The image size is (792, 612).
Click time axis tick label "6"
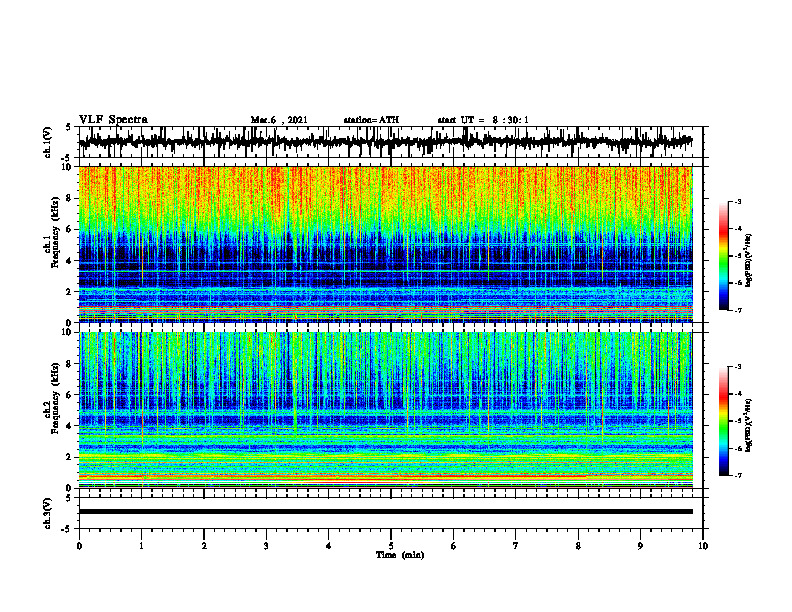click(x=454, y=546)
